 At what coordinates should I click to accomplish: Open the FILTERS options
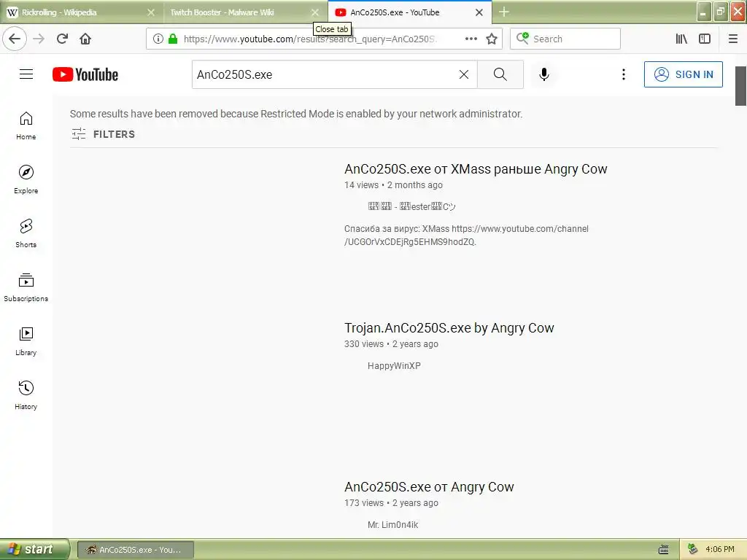[x=104, y=134]
